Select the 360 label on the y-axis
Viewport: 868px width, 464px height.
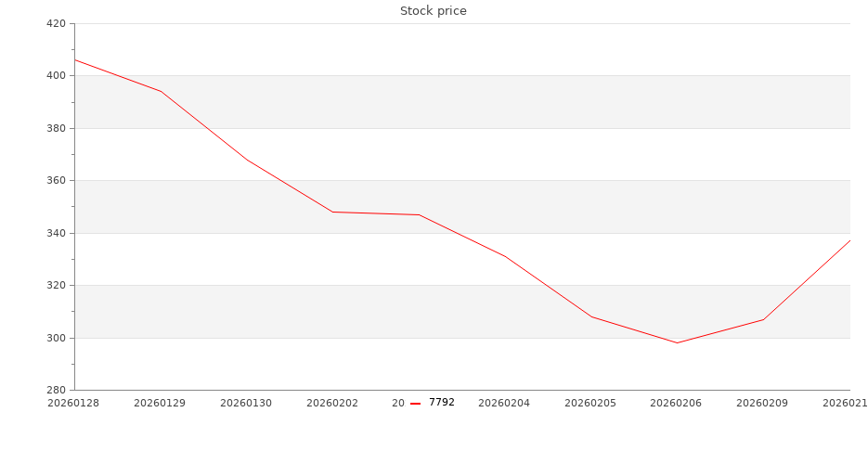pyautogui.click(x=56, y=181)
